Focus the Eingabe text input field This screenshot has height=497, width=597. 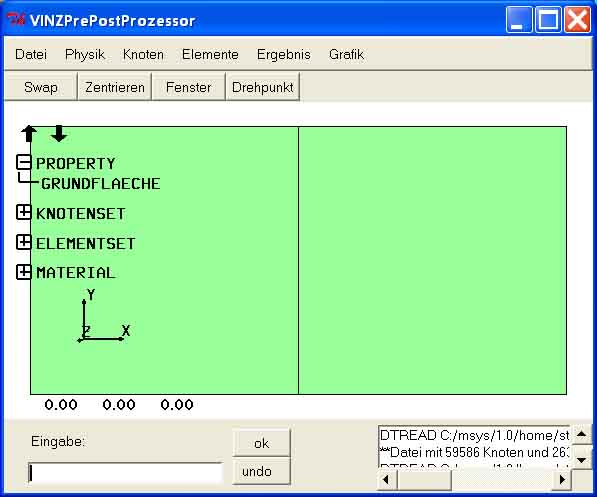coord(125,473)
